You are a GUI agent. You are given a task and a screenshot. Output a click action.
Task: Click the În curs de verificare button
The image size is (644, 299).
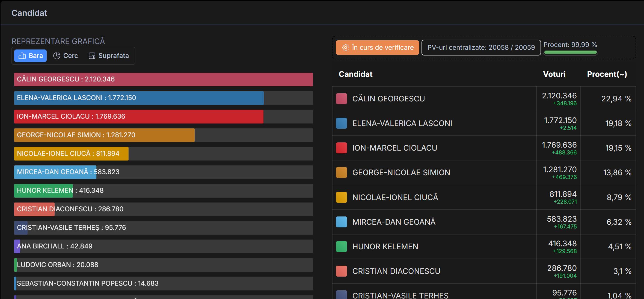[377, 48]
